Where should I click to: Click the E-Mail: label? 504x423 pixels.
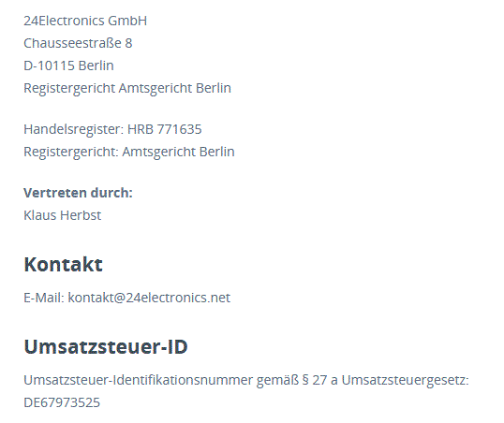[44, 298]
